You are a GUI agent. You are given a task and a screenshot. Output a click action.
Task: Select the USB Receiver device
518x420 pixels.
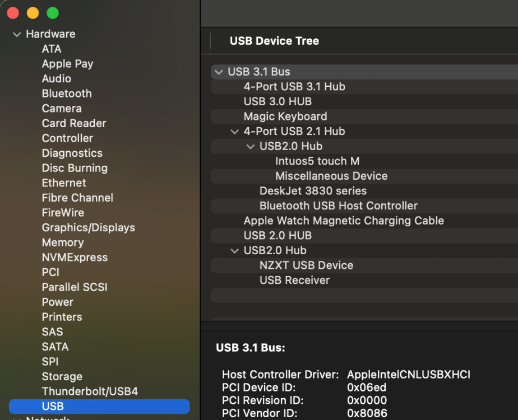(x=364, y=280)
